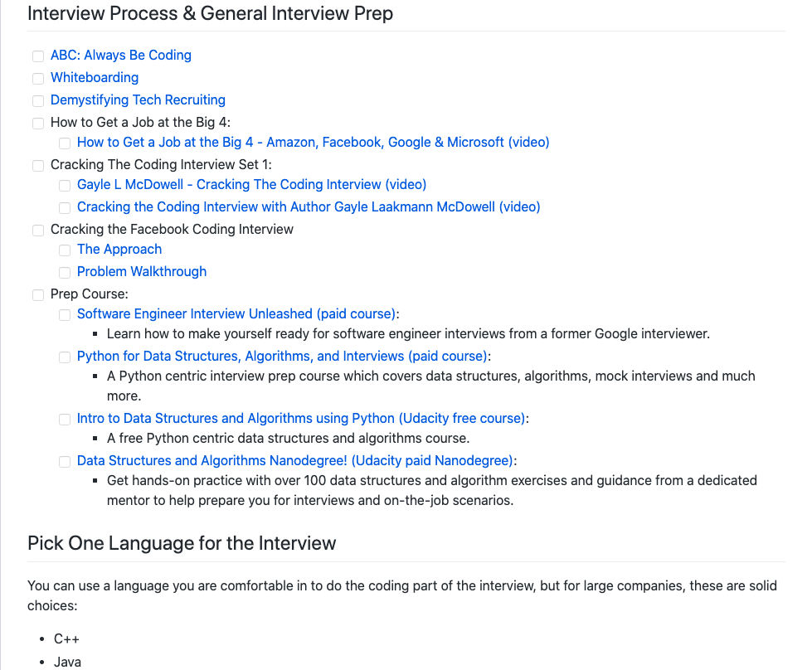Viewport: 812px width, 670px height.
Task: Open the Big 4 job video link
Action: point(313,143)
